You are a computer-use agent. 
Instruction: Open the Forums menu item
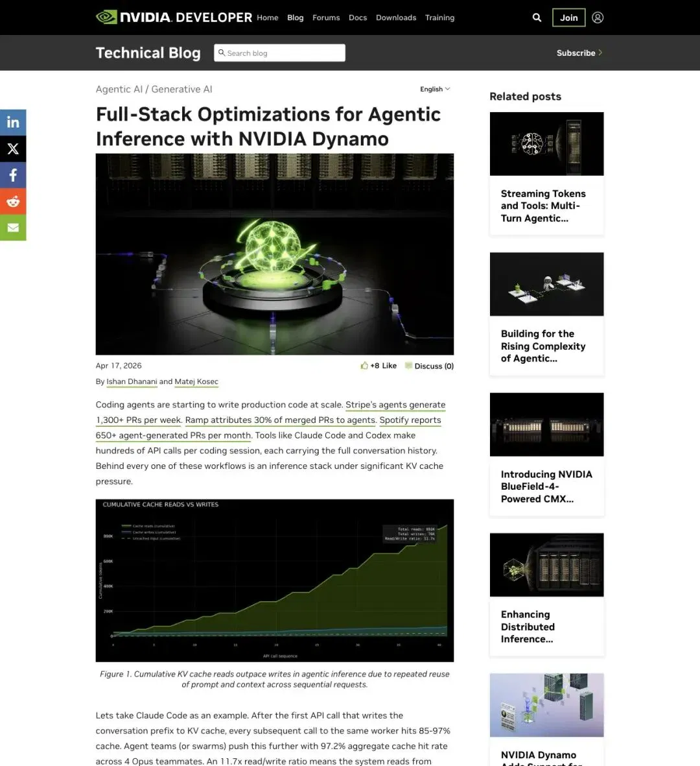pos(326,18)
